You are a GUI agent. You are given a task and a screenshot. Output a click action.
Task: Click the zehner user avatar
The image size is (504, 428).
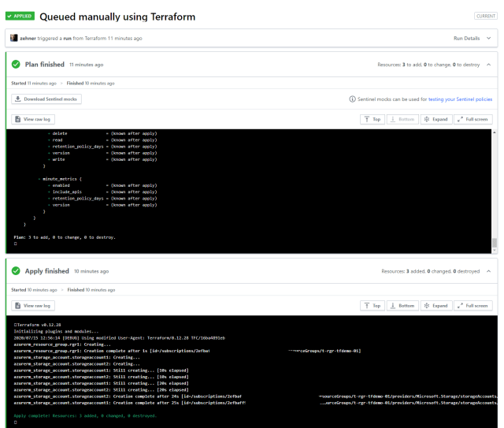point(13,38)
